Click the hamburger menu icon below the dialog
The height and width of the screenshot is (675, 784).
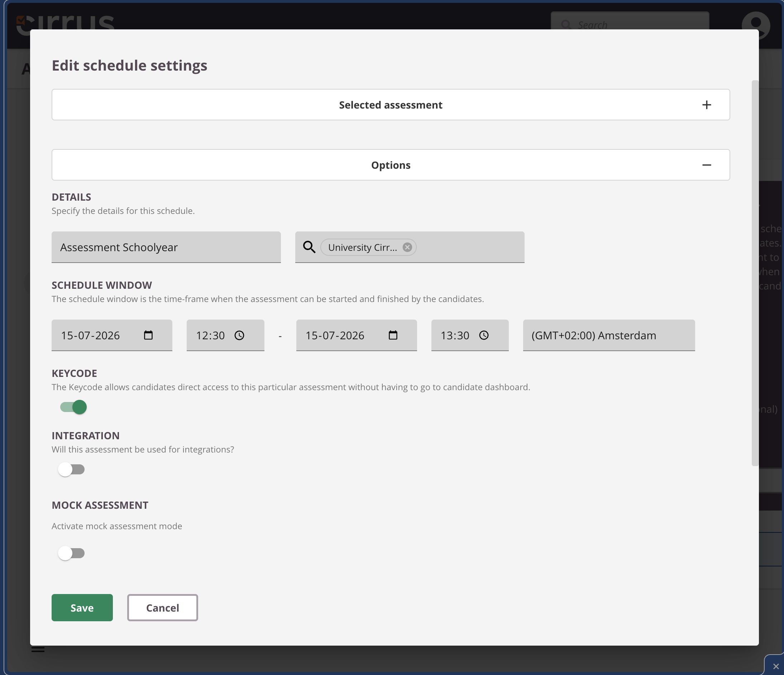pos(38,649)
